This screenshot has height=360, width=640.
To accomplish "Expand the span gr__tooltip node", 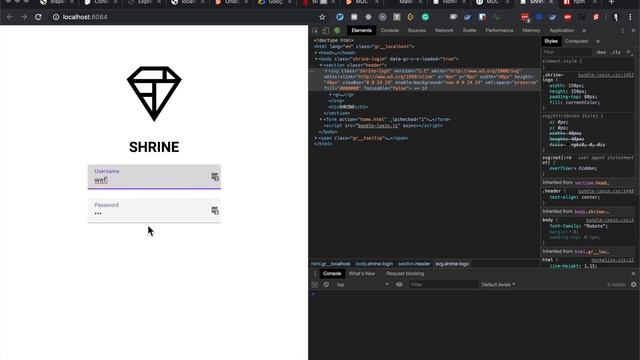I will (316, 138).
